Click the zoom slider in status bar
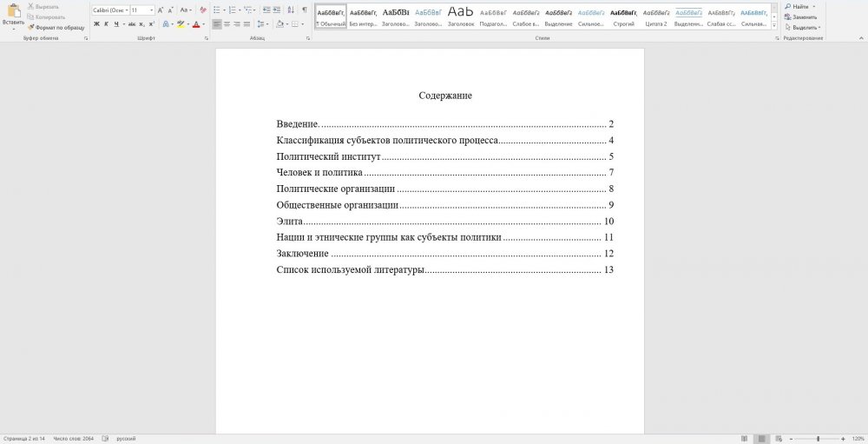 click(818, 439)
